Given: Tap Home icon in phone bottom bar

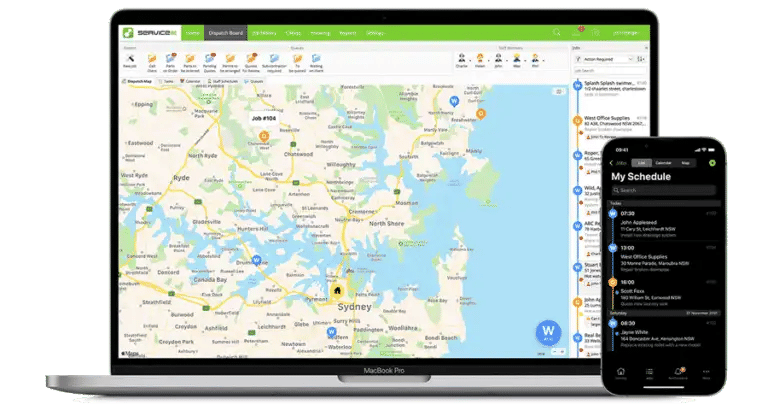Looking at the screenshot, I should (621, 373).
